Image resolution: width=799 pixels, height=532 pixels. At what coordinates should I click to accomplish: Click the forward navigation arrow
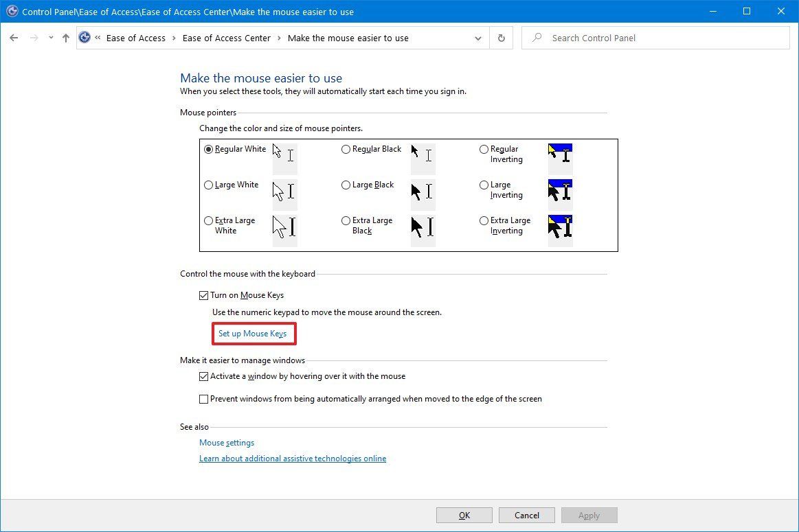pyautogui.click(x=33, y=38)
